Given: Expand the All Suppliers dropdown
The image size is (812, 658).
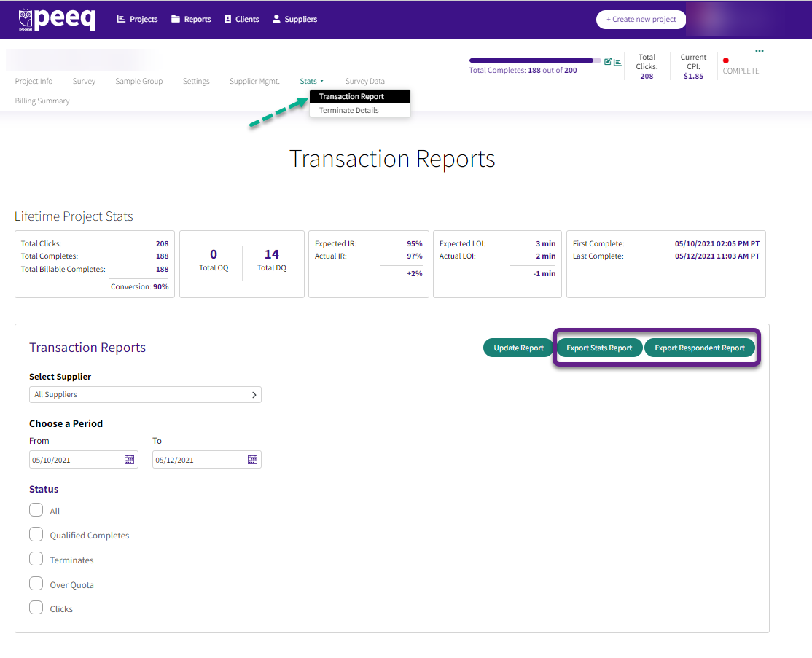Looking at the screenshot, I should click(145, 394).
